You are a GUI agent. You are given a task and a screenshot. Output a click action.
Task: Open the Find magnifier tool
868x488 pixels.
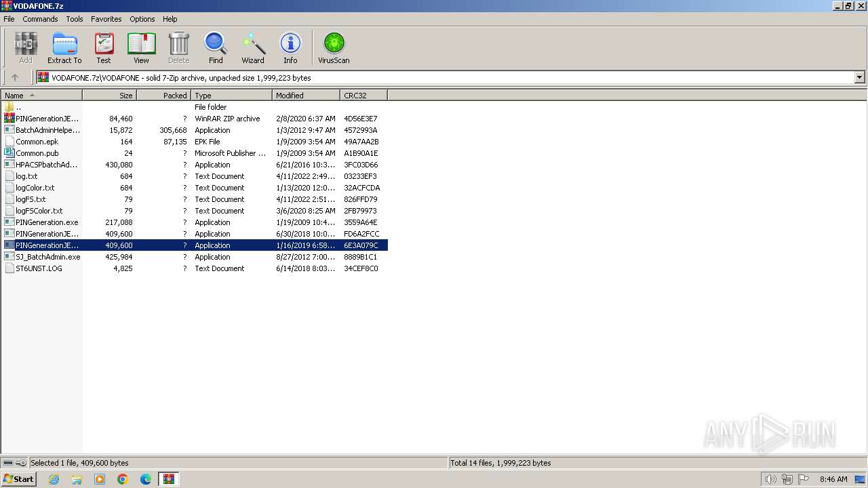coord(216,48)
